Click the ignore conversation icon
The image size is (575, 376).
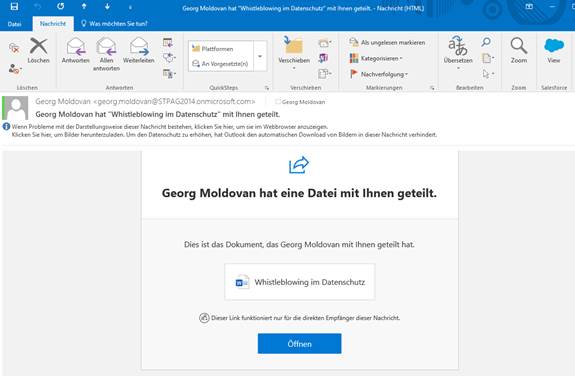[14, 48]
